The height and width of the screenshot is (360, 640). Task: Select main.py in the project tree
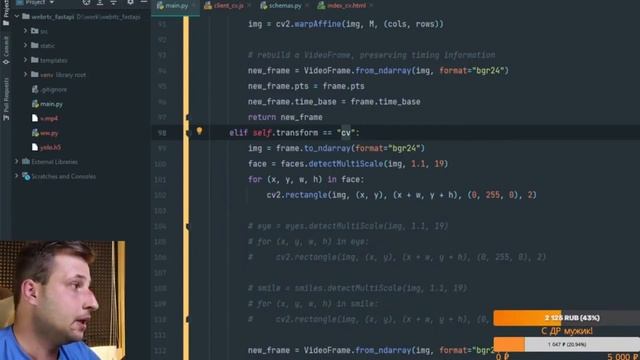47,104
